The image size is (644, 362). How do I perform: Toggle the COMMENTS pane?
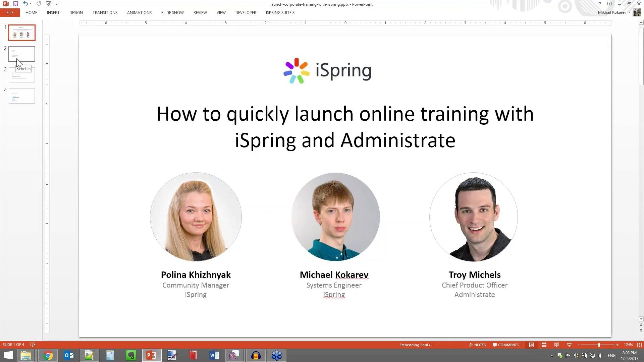pyautogui.click(x=505, y=345)
